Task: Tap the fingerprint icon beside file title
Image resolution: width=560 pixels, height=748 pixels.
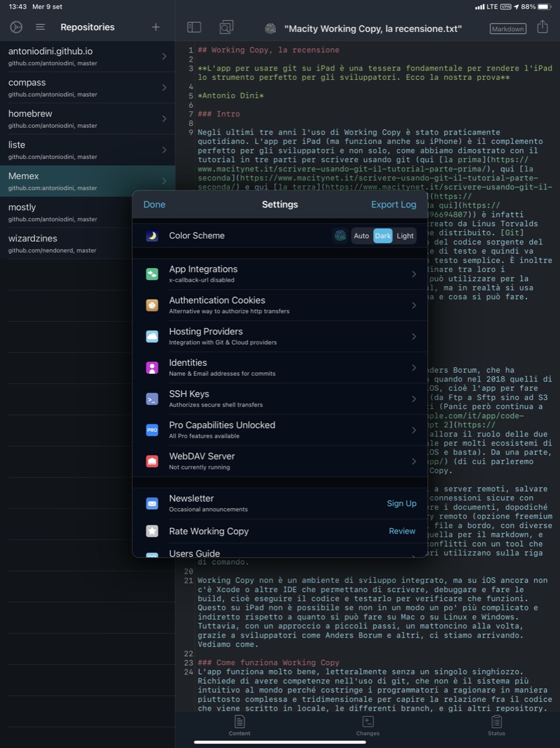Action: pos(270,29)
